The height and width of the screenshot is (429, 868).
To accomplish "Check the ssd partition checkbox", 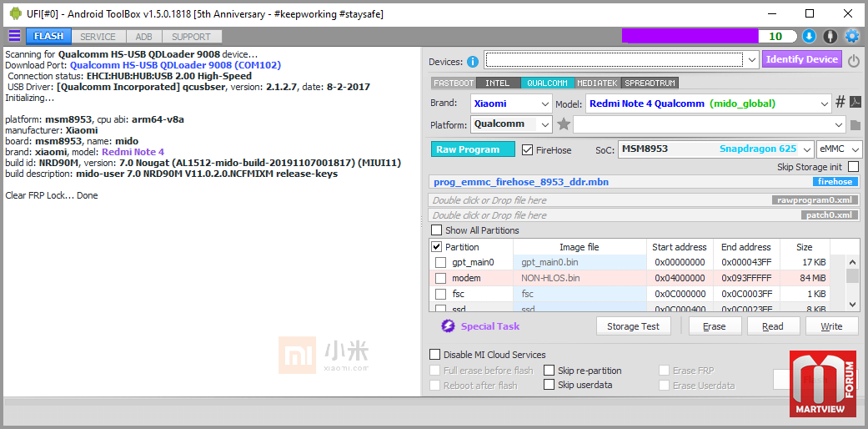I will coord(440,309).
